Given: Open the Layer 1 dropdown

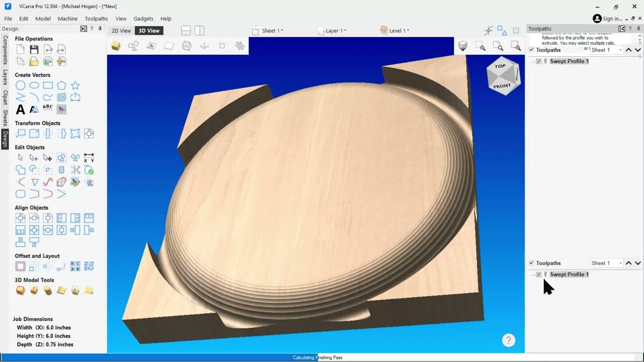Looking at the screenshot, I should [x=332, y=31].
